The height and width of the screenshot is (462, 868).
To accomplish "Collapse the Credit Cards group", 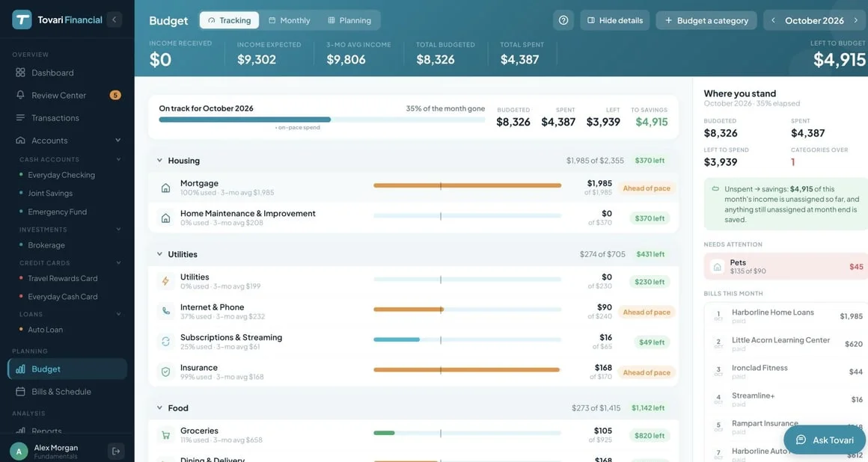I will click(x=118, y=263).
